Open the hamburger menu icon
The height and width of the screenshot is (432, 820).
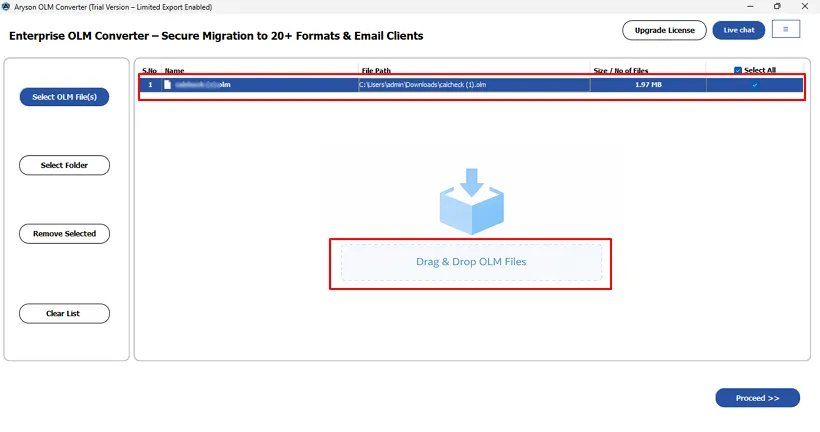(785, 29)
